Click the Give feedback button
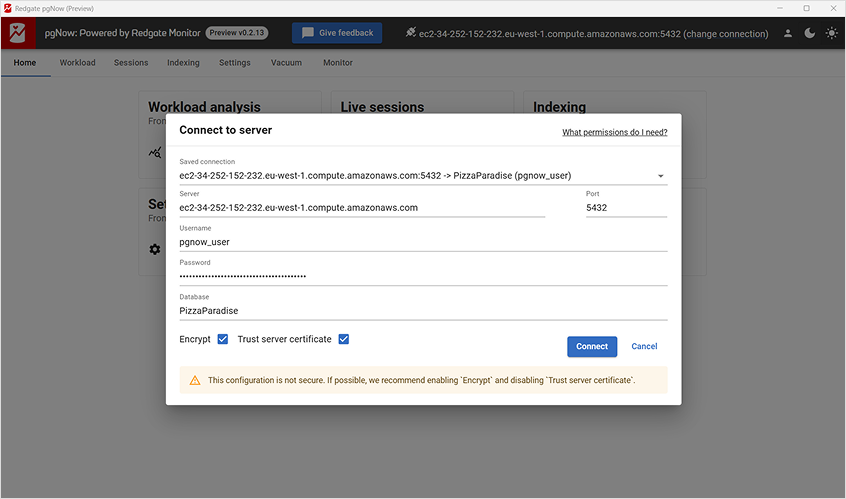Screen dimensions: 846x499 pyautogui.click(x=337, y=33)
